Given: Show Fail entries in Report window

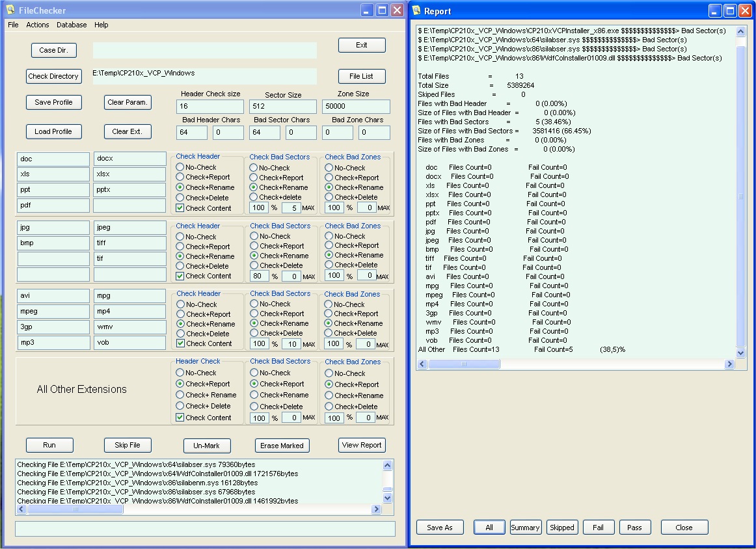Looking at the screenshot, I should coord(599,528).
